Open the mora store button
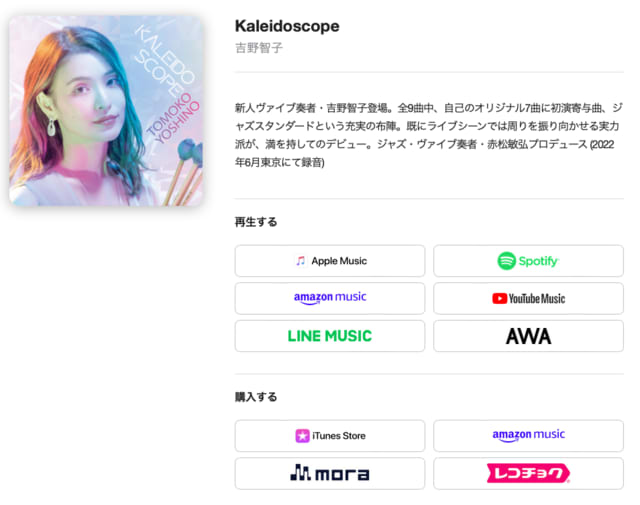 [330, 474]
